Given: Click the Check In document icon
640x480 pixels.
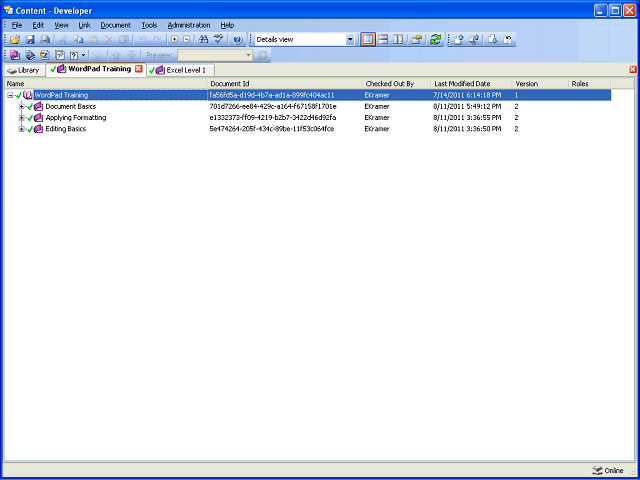Looking at the screenshot, I should 459,40.
